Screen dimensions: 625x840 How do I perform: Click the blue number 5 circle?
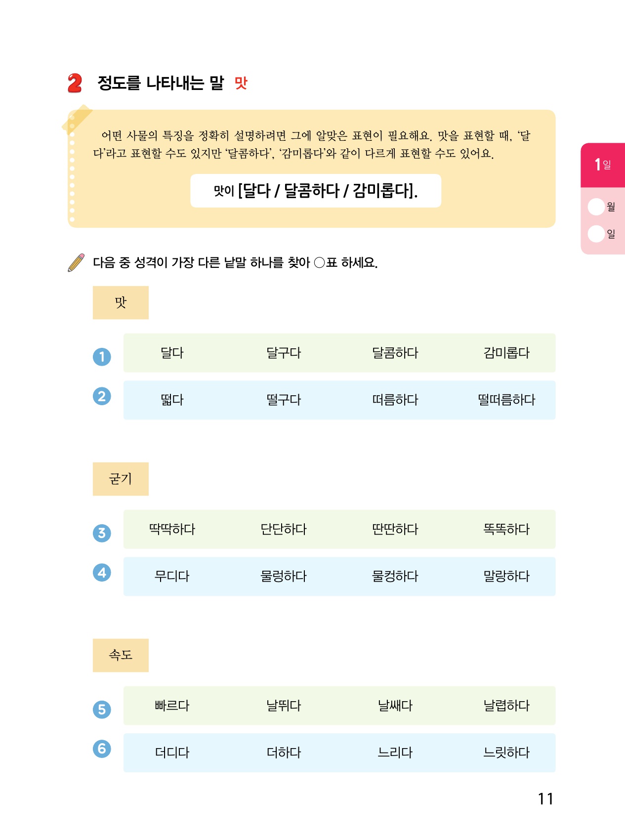point(102,710)
